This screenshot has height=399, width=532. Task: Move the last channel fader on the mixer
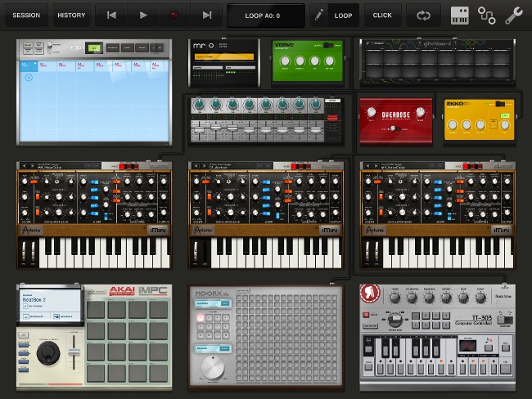pyautogui.click(x=316, y=130)
